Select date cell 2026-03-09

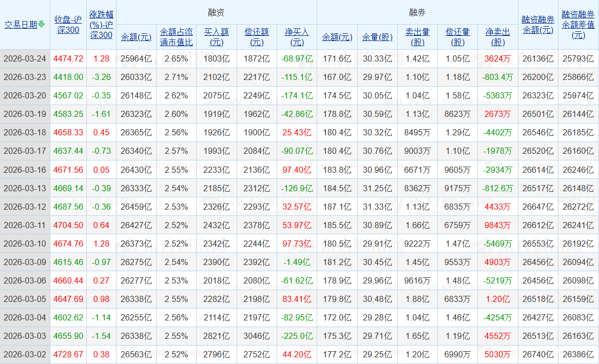[25, 262]
